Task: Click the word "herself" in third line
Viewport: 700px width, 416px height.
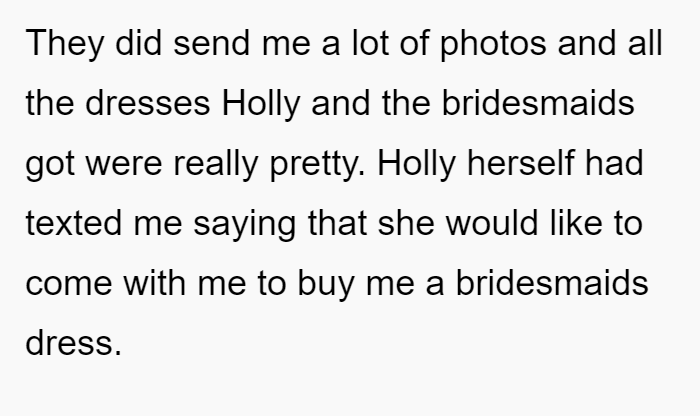Action: pos(520,162)
